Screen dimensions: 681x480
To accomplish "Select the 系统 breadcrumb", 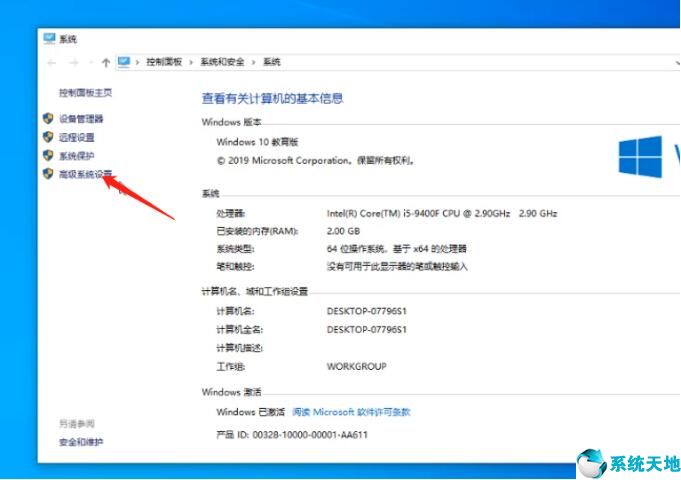I will click(271, 62).
